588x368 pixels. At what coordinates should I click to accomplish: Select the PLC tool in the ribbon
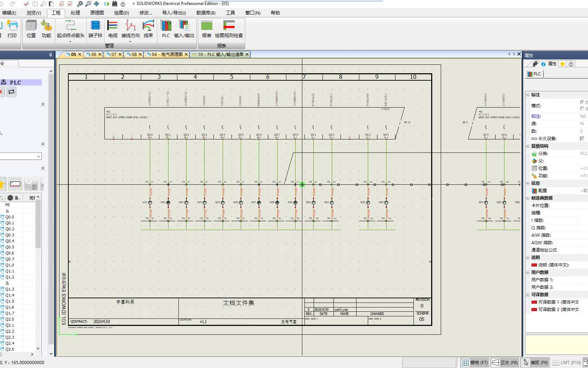click(x=166, y=30)
